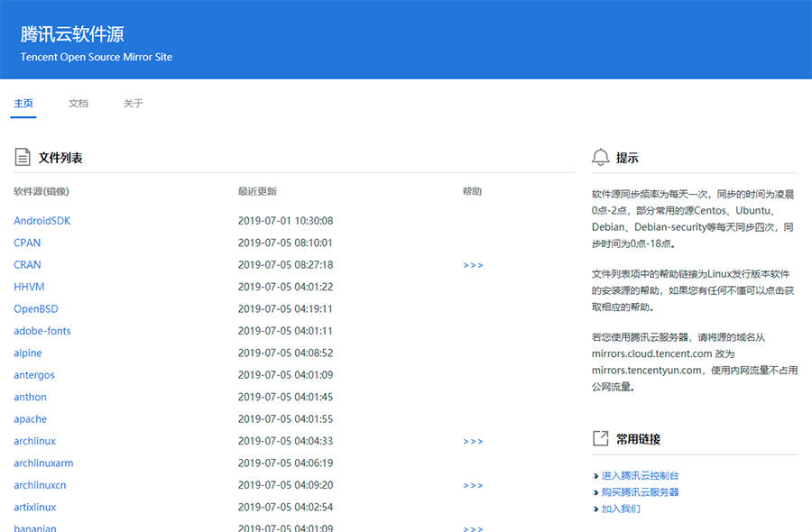Open the CRAN mirror link

pyautogui.click(x=27, y=265)
